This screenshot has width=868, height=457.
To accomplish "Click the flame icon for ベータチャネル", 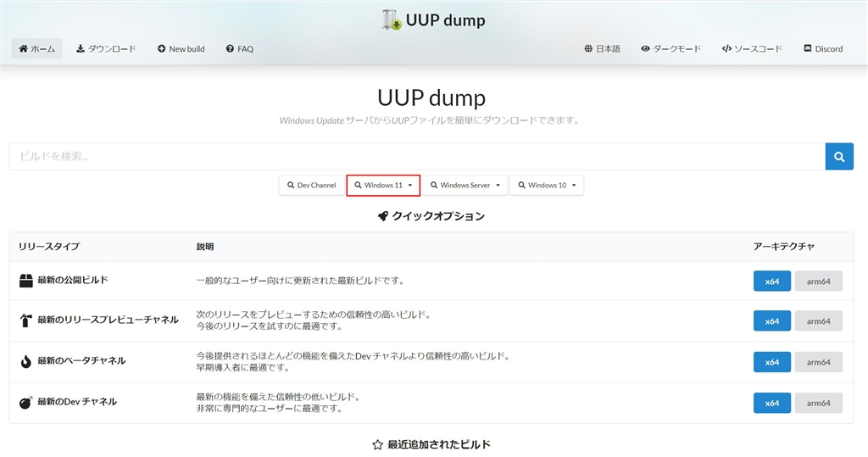I will click(x=26, y=361).
